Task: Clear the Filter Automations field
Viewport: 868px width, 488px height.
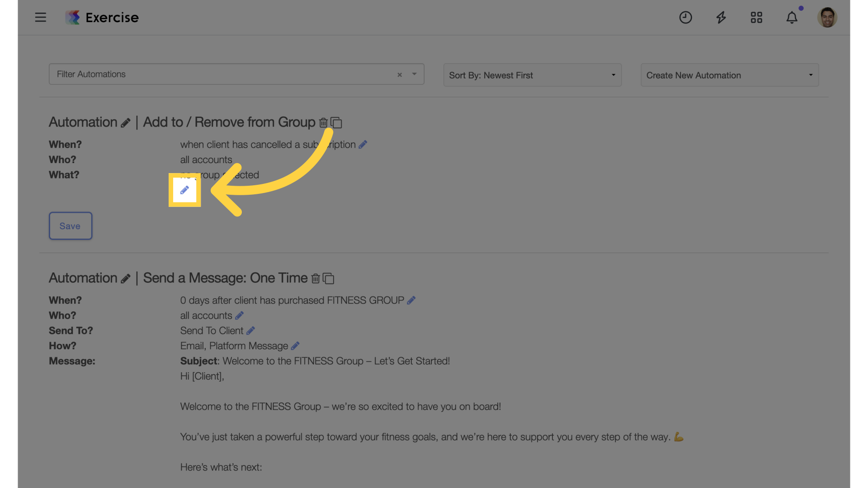Action: pyautogui.click(x=400, y=75)
